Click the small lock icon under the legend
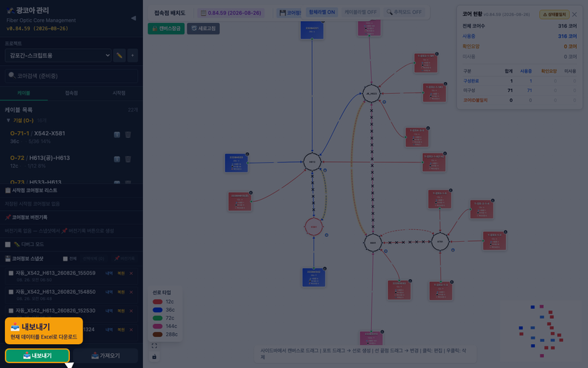Image resolution: width=588 pixels, height=368 pixels. point(155,356)
